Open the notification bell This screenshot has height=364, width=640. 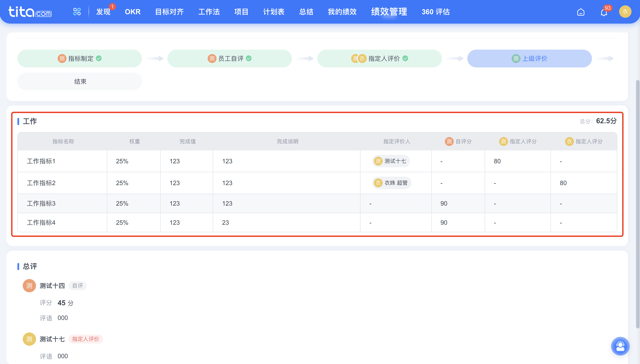coord(604,12)
